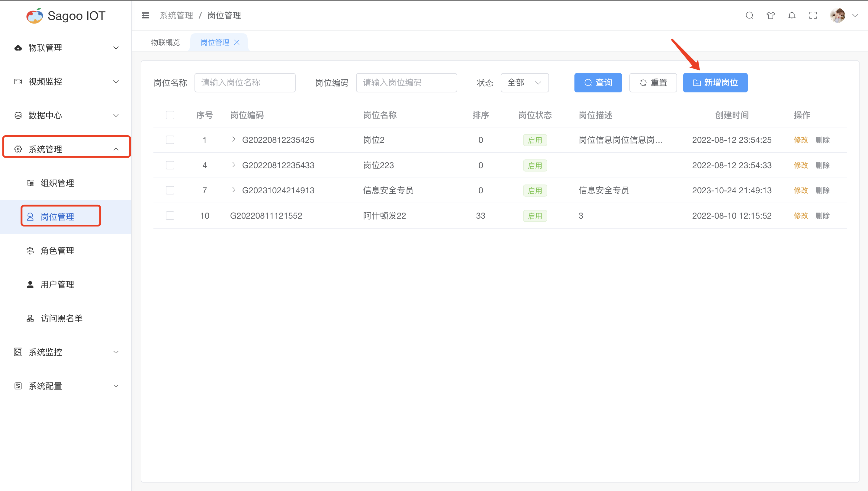Open the search magnifier in the header
Image resolution: width=868 pixels, height=491 pixels.
(x=749, y=15)
